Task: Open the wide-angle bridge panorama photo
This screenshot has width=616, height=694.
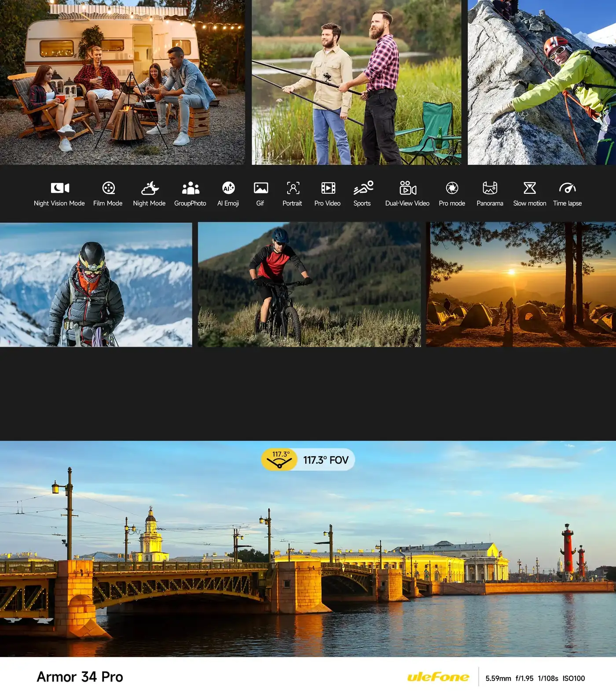Action: pos(308,549)
